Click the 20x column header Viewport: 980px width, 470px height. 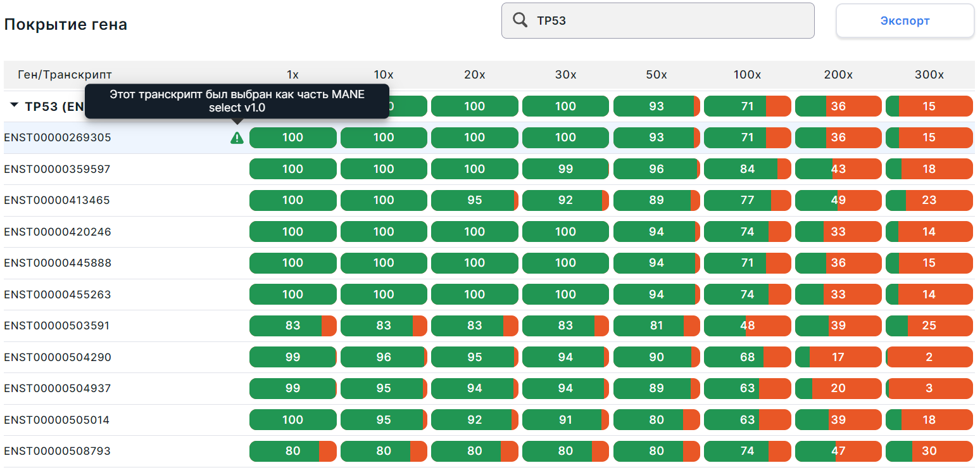pos(475,75)
